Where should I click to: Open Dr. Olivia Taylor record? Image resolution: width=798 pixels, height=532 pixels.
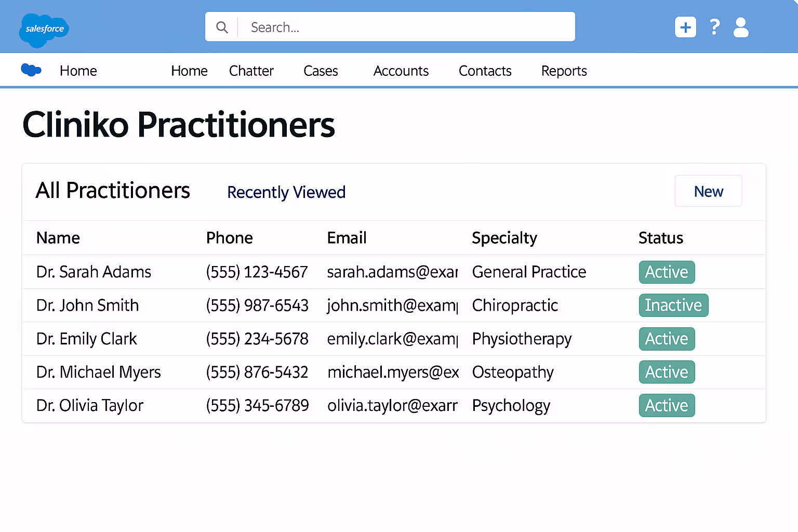89,405
